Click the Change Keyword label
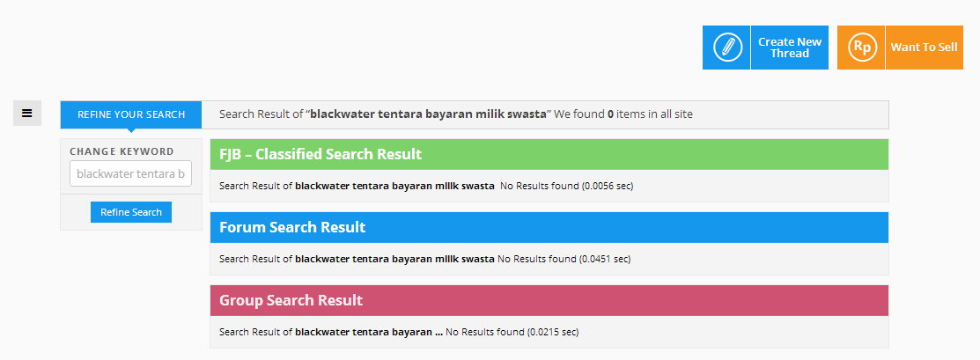 pos(122,151)
